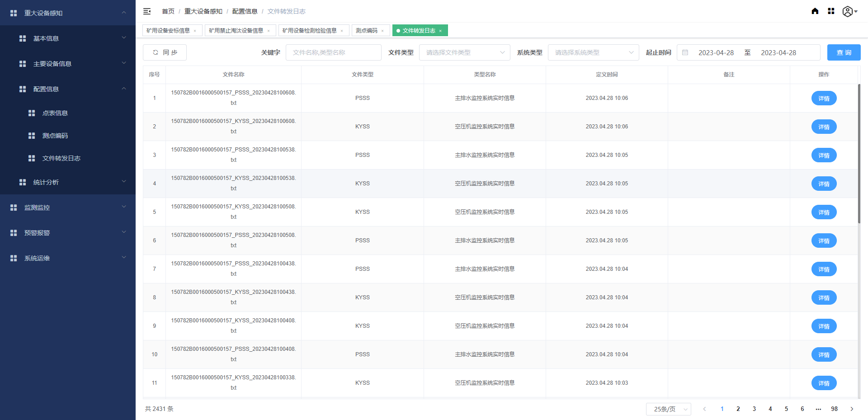
Task: Collapse the 配置信息 sidebar section
Action: [68, 89]
